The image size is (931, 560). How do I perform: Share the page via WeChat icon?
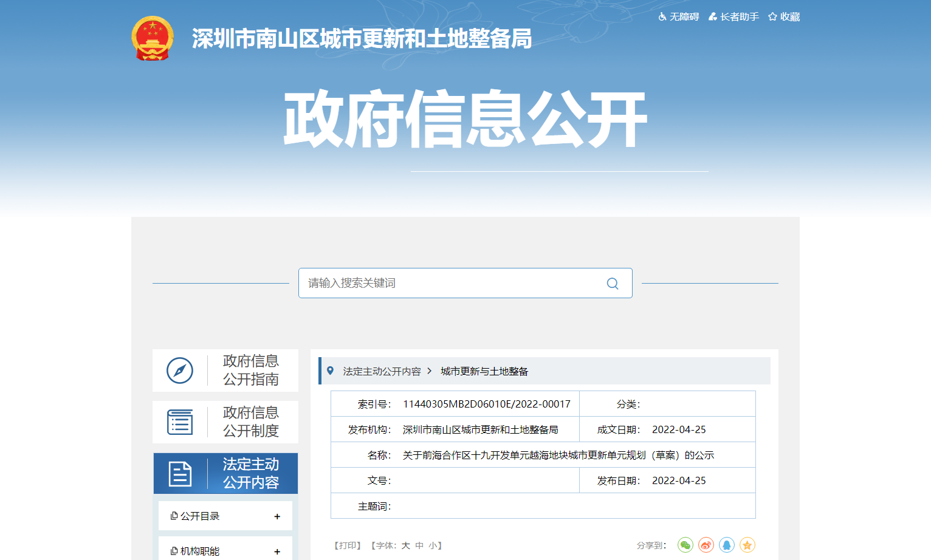tap(685, 545)
